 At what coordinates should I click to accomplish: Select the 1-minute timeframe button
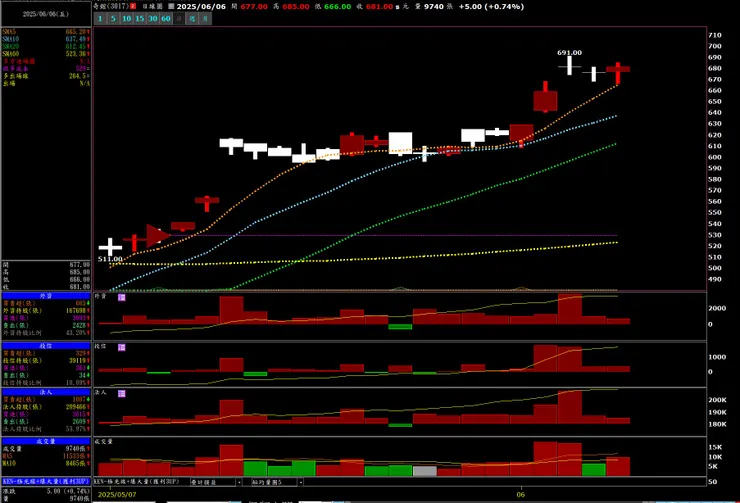[x=101, y=18]
